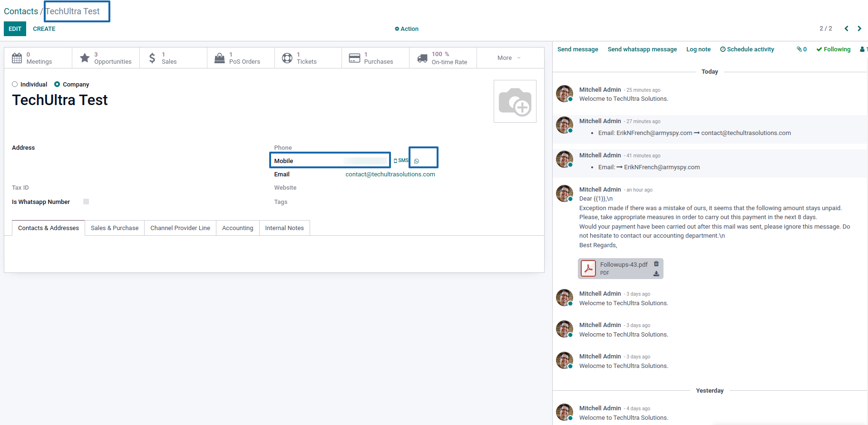Toggle the Following subscription dropdown
Viewport: 868px width, 425px height.
coord(833,49)
